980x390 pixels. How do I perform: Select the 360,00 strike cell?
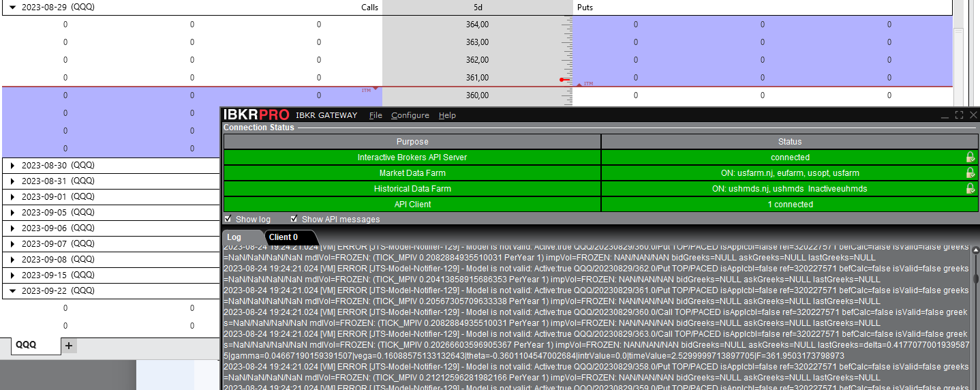tap(477, 95)
